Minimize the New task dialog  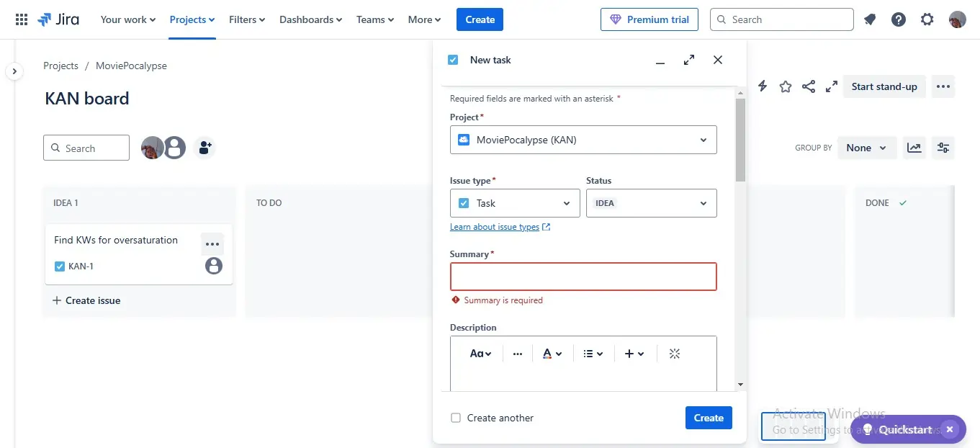click(x=660, y=61)
